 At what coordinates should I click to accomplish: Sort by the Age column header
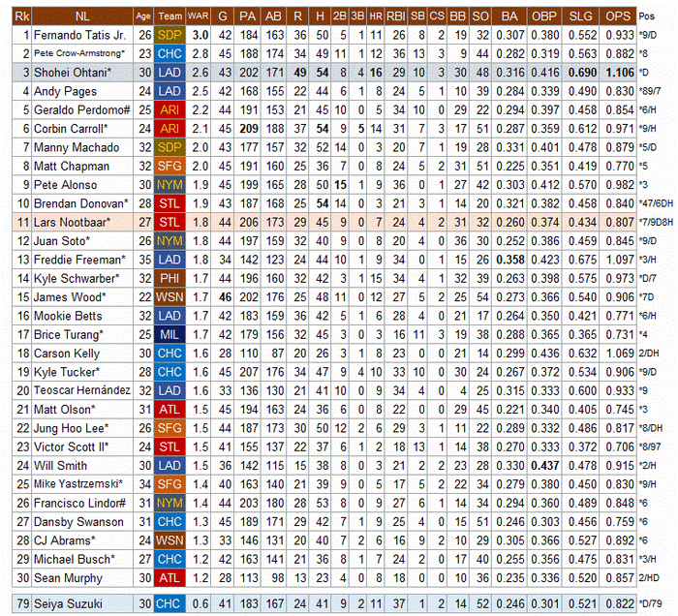(143, 16)
